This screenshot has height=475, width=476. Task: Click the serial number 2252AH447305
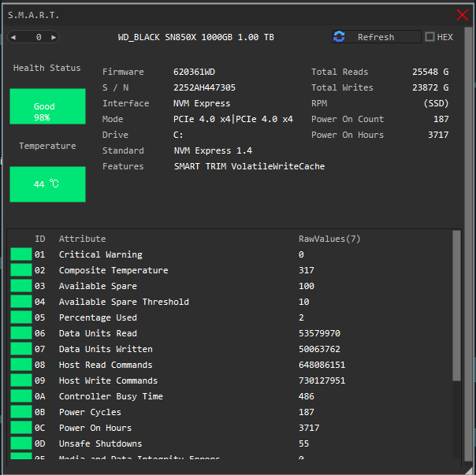[204, 87]
